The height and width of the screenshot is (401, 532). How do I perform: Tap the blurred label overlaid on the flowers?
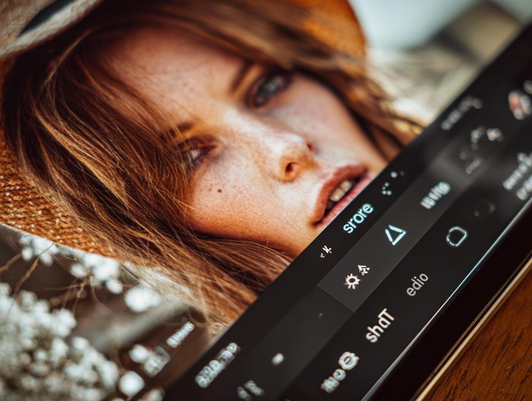tap(180, 334)
